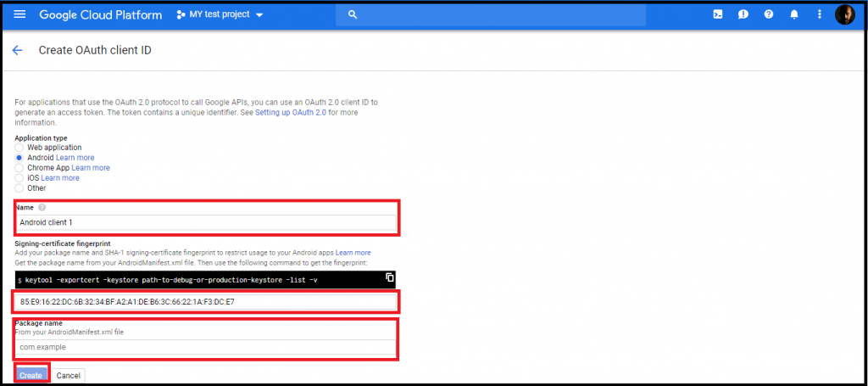Open the three-dot utilities menu
Viewport: 868px width, 386px height.
820,14
